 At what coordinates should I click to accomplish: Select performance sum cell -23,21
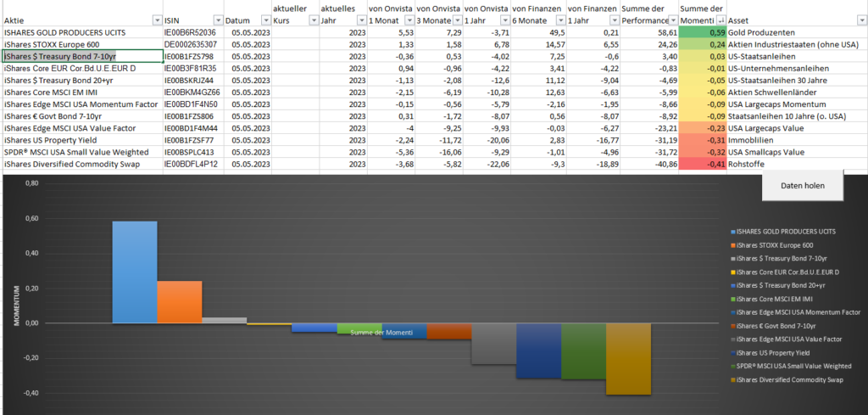[649, 128]
